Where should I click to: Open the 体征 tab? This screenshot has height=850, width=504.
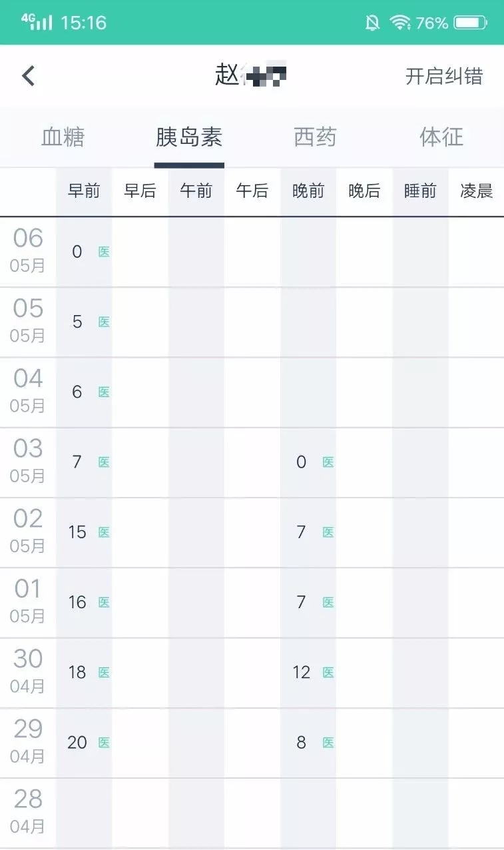[x=441, y=137]
